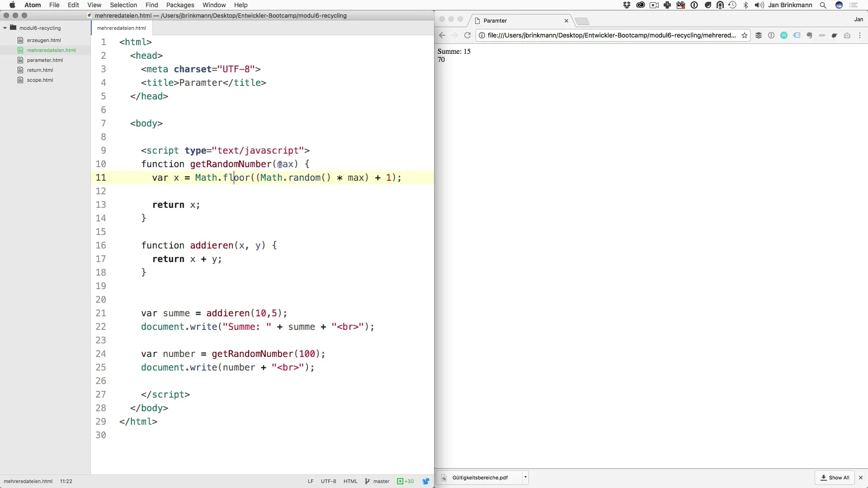Select the mehreredateien.html editor tab
The image size is (868, 488).
pos(122,28)
